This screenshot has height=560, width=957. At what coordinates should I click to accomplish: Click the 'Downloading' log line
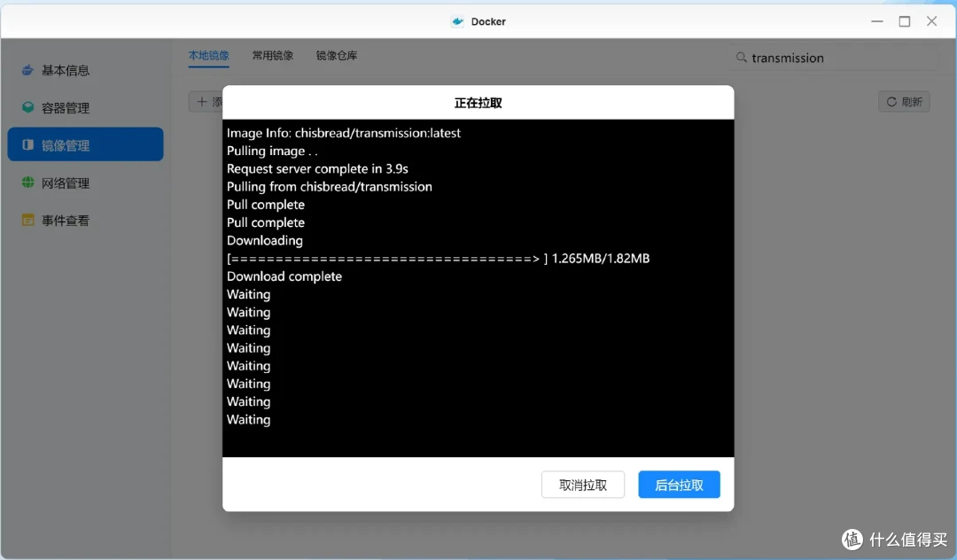tap(265, 240)
